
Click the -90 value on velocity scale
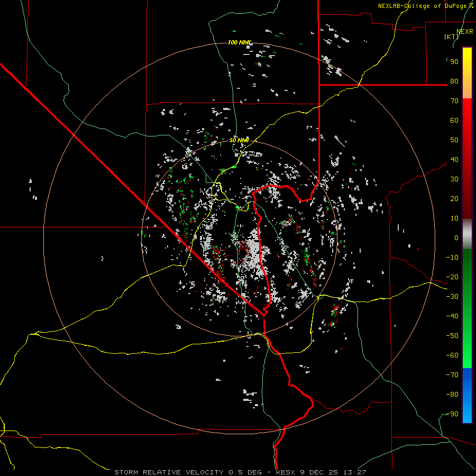point(452,414)
